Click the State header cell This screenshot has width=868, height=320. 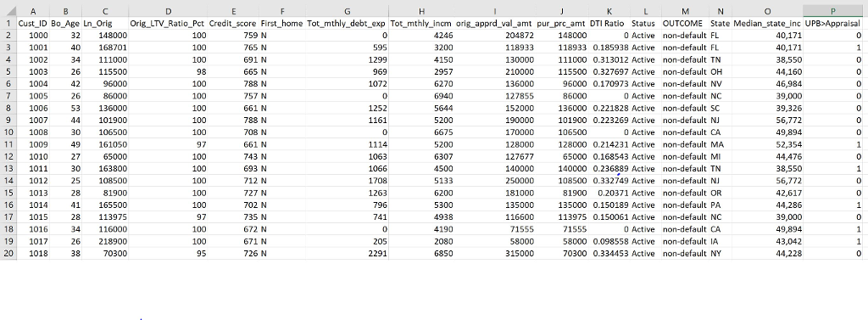pyautogui.click(x=721, y=23)
